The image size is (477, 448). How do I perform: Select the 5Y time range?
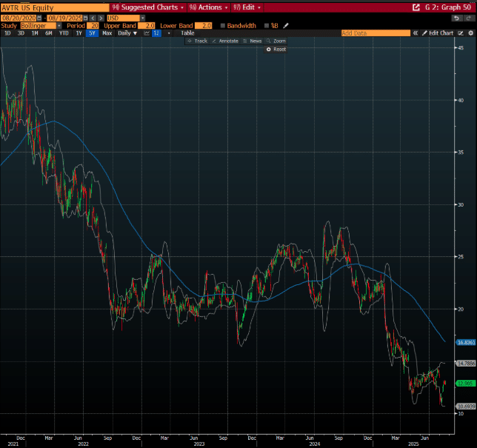coord(92,33)
